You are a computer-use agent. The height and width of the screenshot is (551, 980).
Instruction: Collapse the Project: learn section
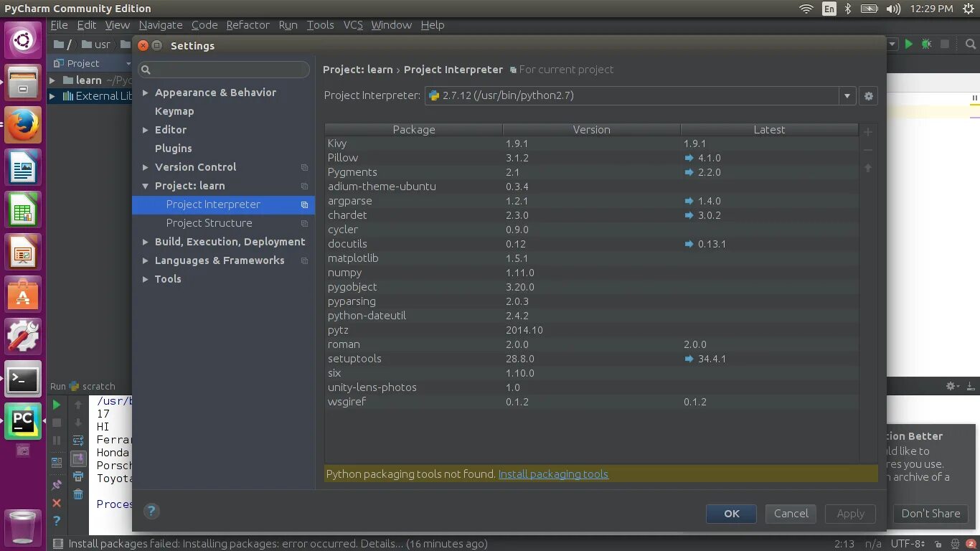[x=146, y=186]
